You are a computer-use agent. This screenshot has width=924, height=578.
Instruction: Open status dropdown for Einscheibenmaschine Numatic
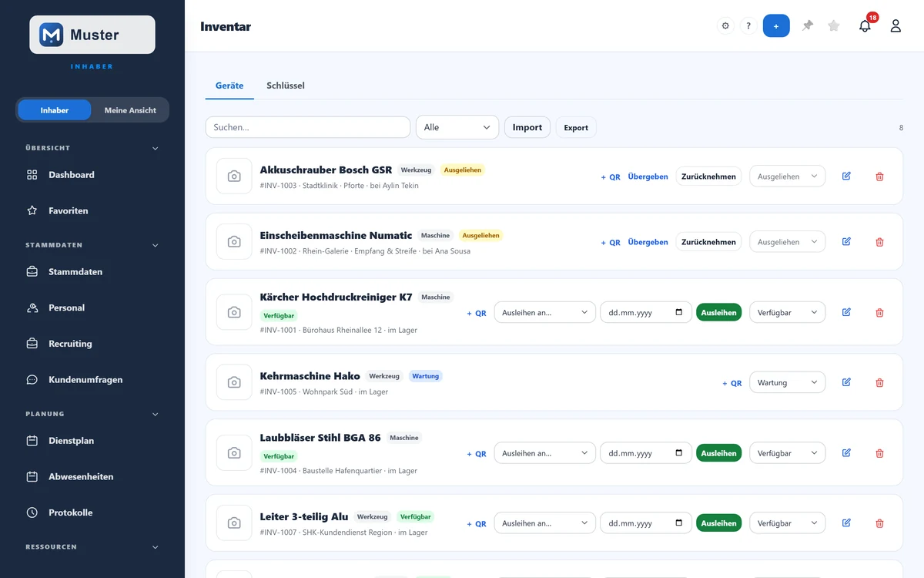click(x=788, y=242)
